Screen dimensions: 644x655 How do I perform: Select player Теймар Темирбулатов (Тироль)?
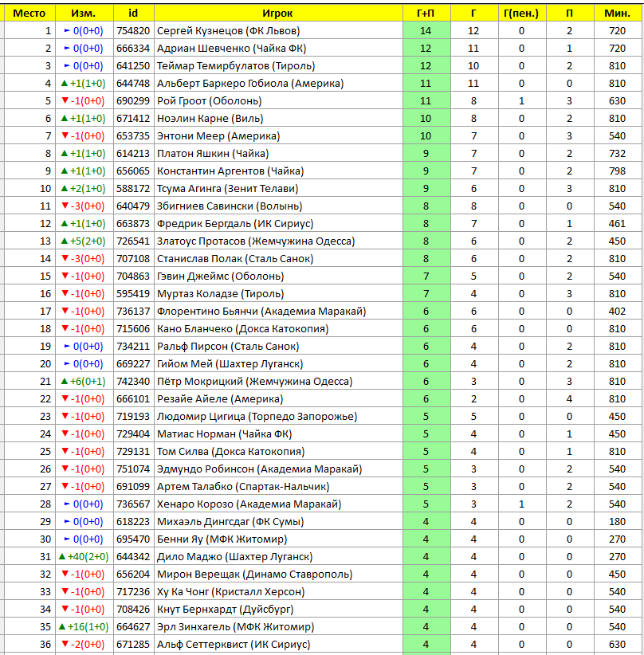tap(236, 66)
